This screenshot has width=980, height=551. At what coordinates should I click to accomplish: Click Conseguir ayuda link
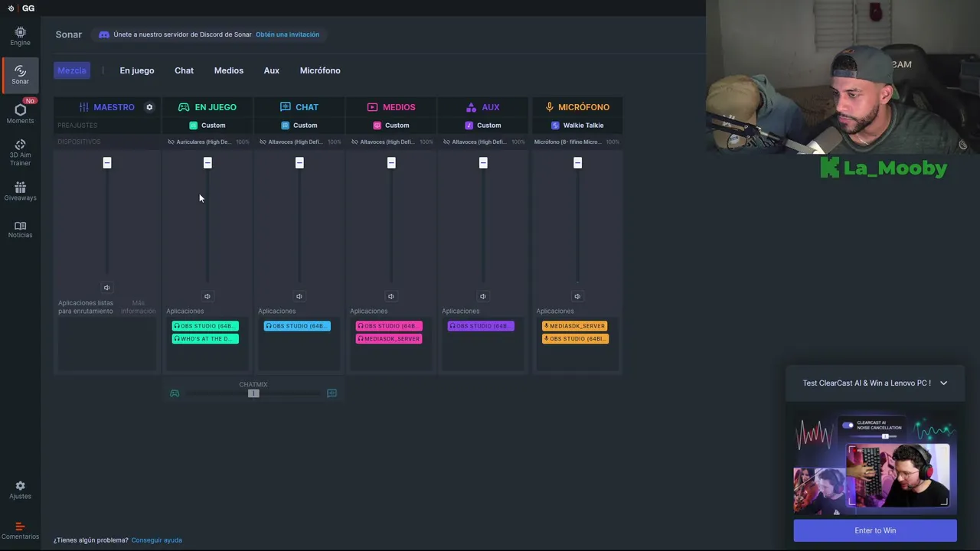click(157, 540)
